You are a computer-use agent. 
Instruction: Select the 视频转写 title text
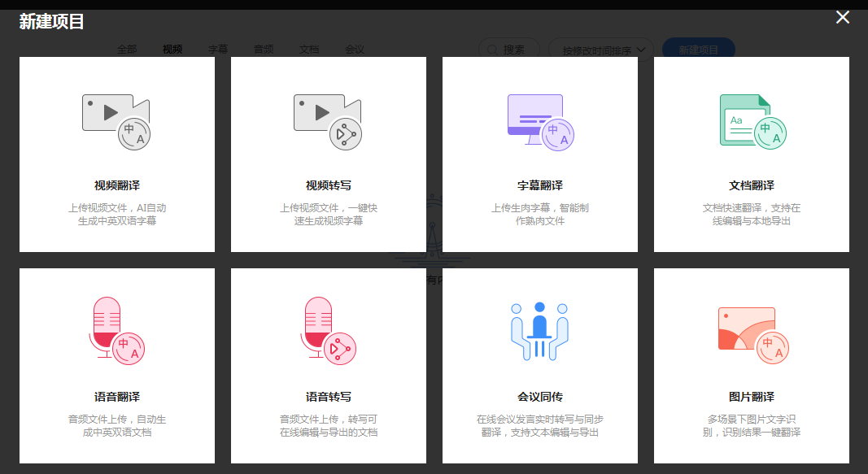[x=329, y=185]
